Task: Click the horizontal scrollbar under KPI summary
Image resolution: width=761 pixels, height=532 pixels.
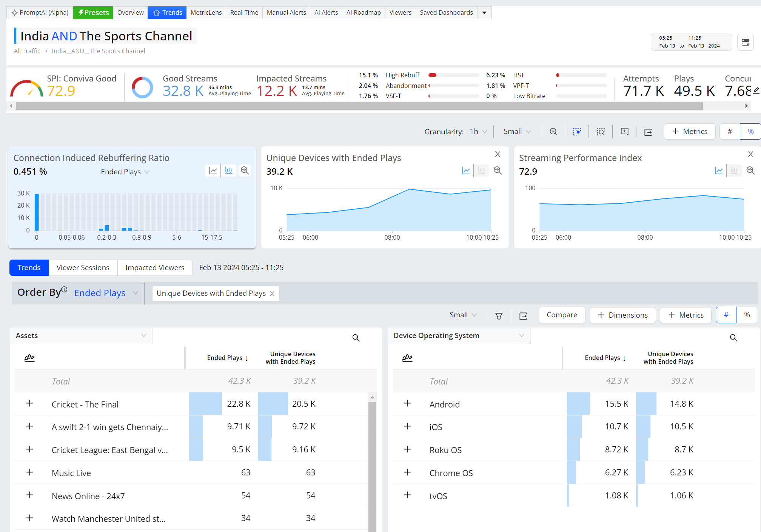Action: [x=359, y=106]
